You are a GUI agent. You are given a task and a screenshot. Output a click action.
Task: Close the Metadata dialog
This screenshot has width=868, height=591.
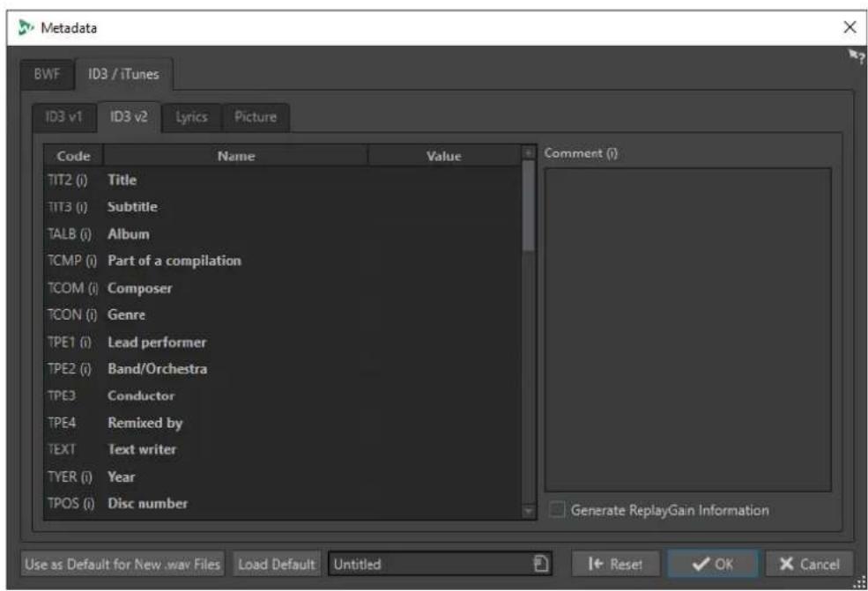pos(849,27)
